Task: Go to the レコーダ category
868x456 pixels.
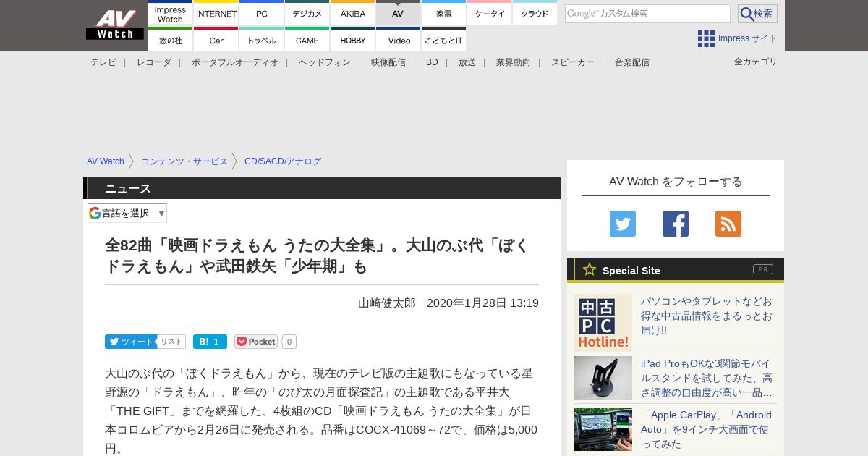Action: pos(154,62)
